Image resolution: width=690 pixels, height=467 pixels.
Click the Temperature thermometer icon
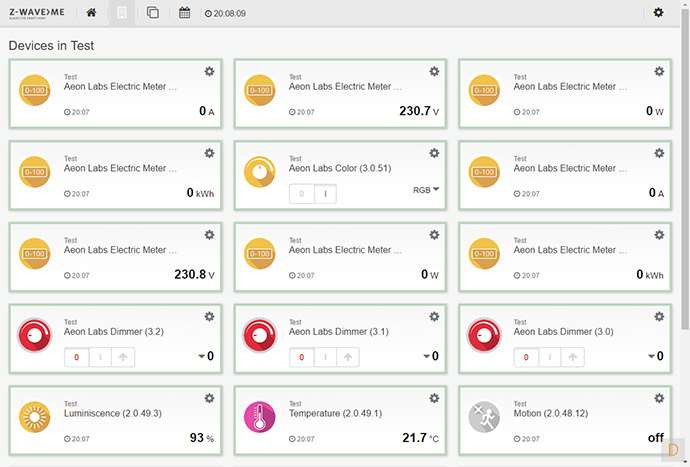[x=260, y=417]
